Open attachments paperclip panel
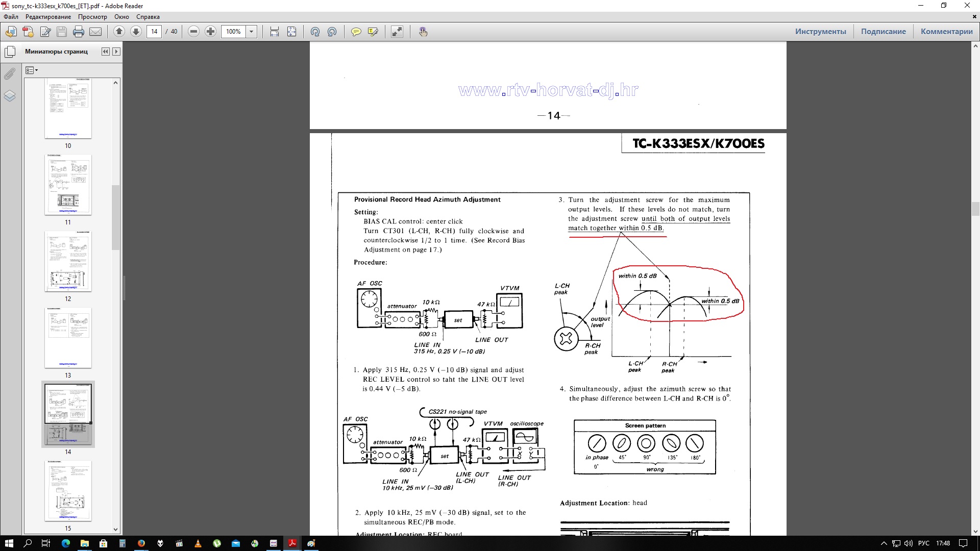 click(x=10, y=74)
